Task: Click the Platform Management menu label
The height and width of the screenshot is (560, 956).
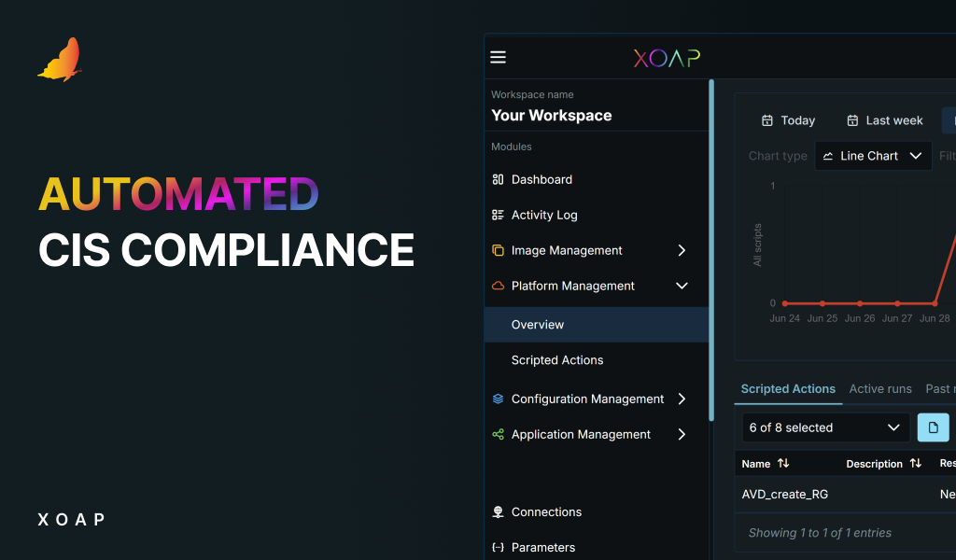Action: pos(572,286)
